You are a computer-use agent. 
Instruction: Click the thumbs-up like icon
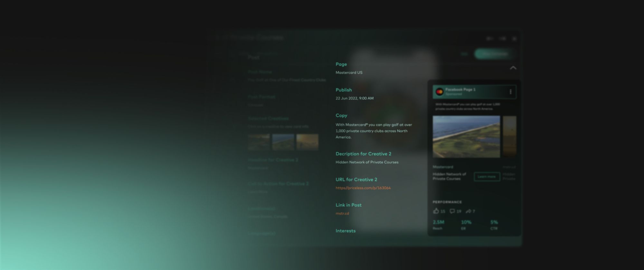pyautogui.click(x=436, y=211)
